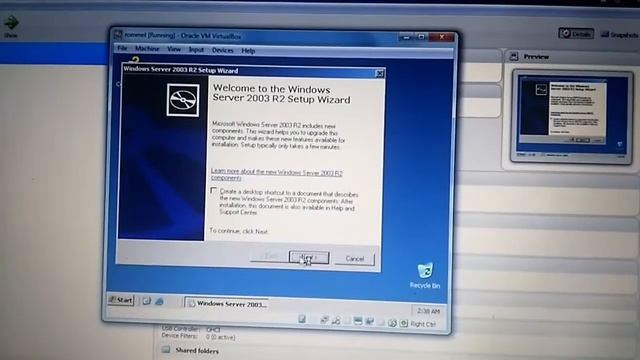
Task: Click the guest taskbar clock
Action: pos(428,311)
